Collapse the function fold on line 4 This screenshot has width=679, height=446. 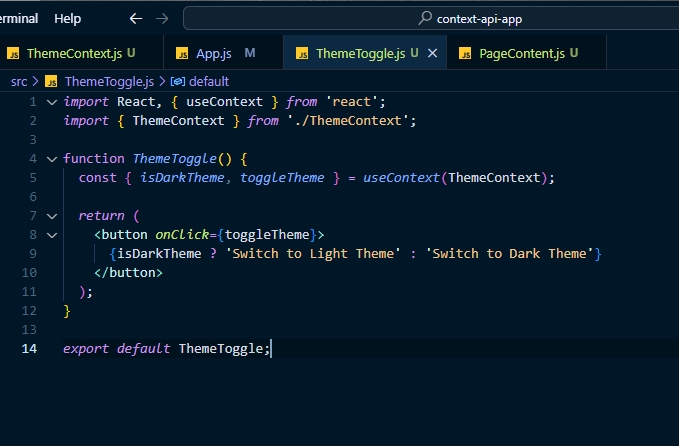[x=52, y=159]
